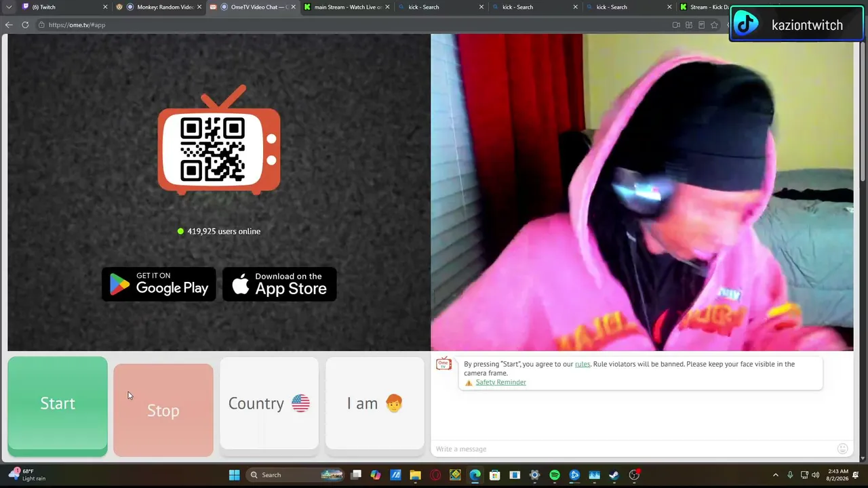868x488 pixels.
Task: Reload the OmeTV page
Action: (25, 25)
